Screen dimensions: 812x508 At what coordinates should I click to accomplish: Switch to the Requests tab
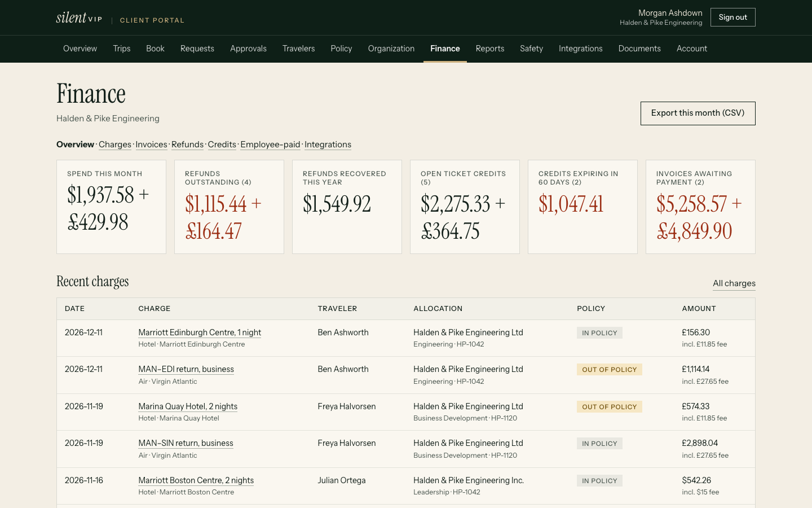coord(197,49)
